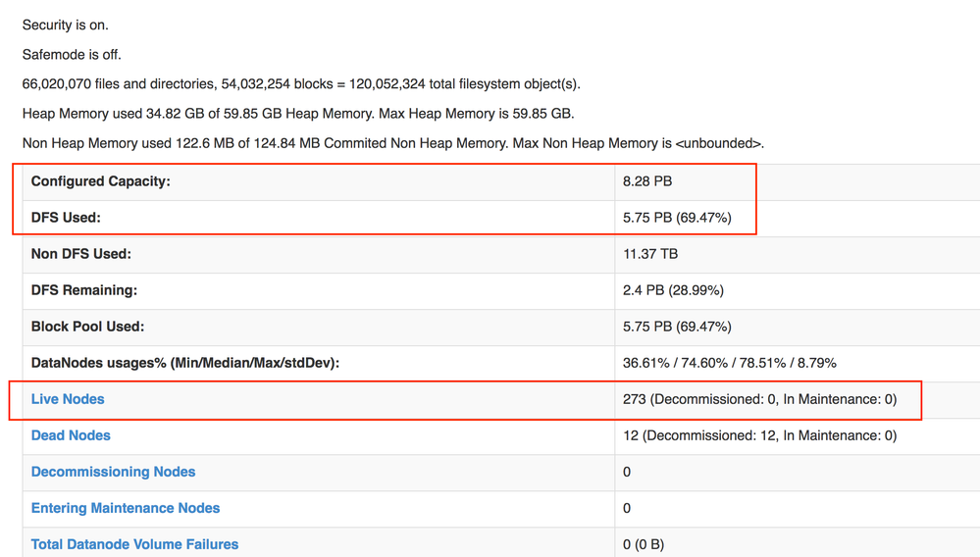The height and width of the screenshot is (557, 980).
Task: Open the Total Datanode Volume Failures link
Action: pos(134,544)
